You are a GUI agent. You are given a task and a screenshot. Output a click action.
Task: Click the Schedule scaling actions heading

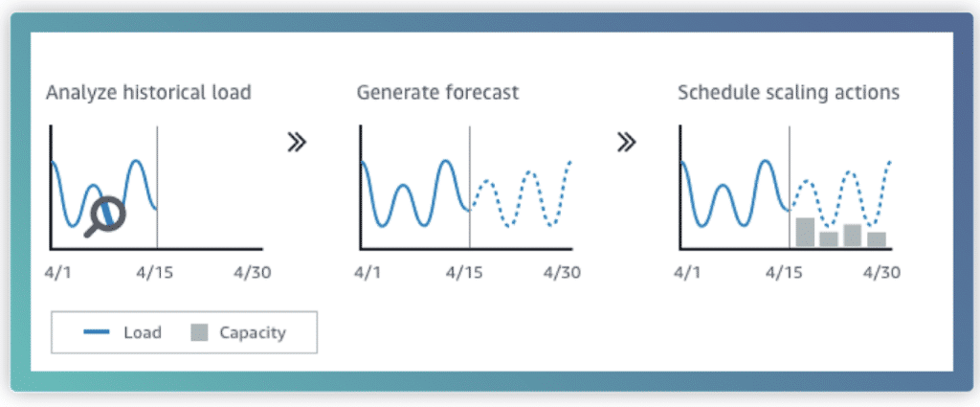coord(789,93)
